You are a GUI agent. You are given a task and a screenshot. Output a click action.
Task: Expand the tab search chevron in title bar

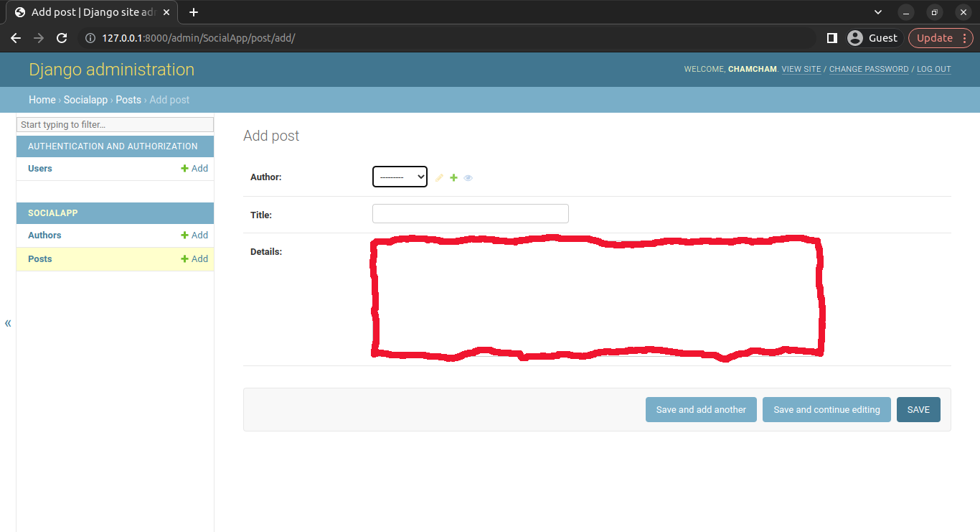point(878,12)
